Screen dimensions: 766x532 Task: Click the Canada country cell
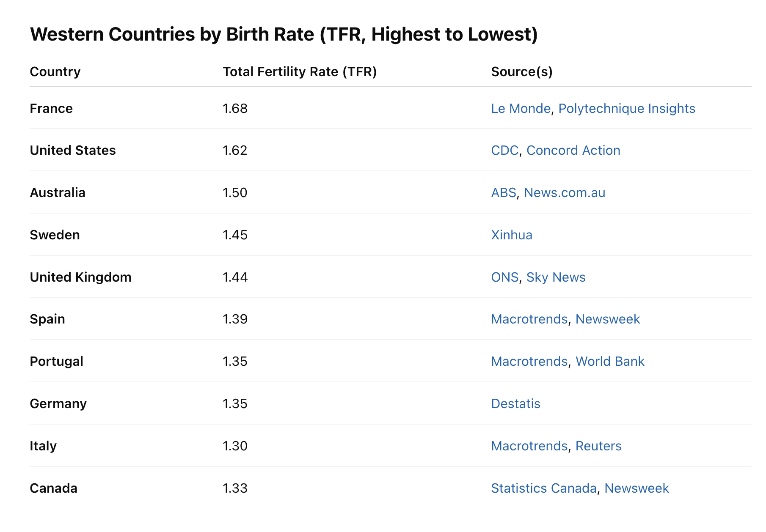(x=53, y=488)
